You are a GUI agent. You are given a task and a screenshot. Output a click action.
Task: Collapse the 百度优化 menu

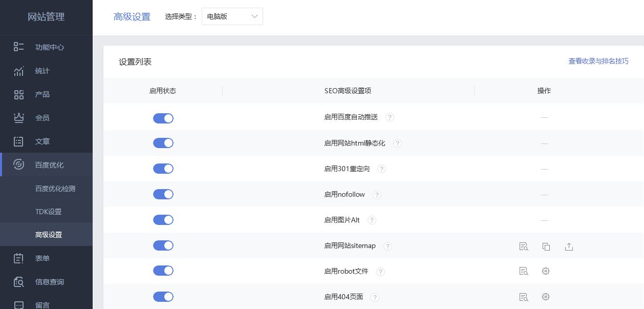coord(46,164)
